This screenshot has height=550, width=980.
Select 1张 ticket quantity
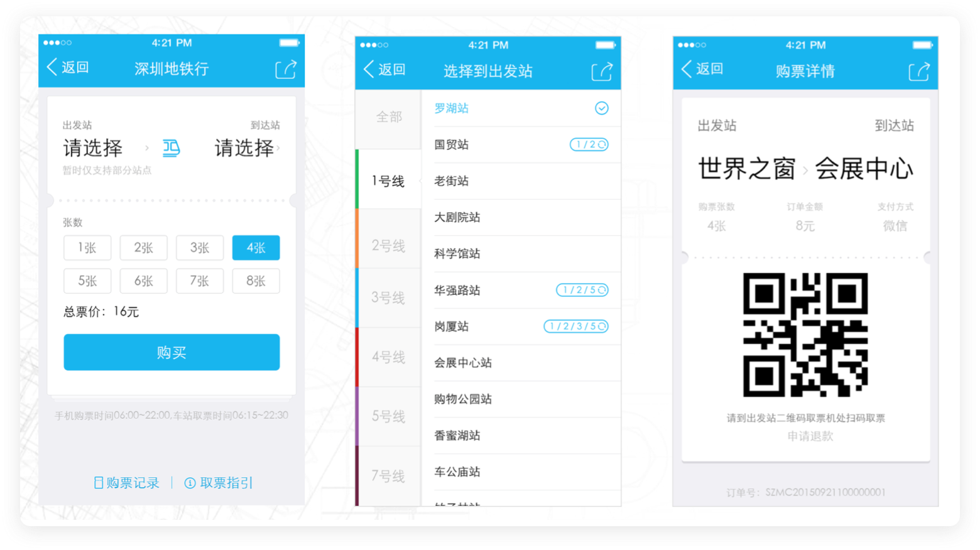click(87, 248)
